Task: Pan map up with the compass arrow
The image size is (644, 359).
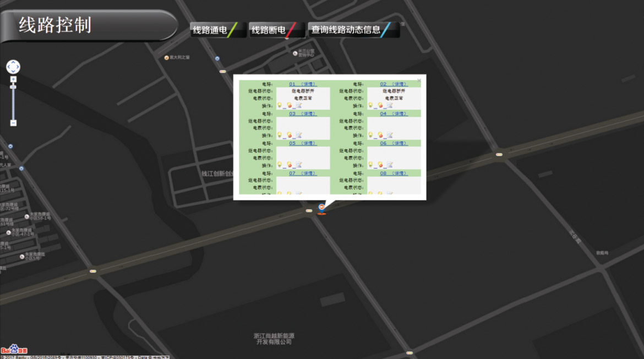Action: coord(13,62)
